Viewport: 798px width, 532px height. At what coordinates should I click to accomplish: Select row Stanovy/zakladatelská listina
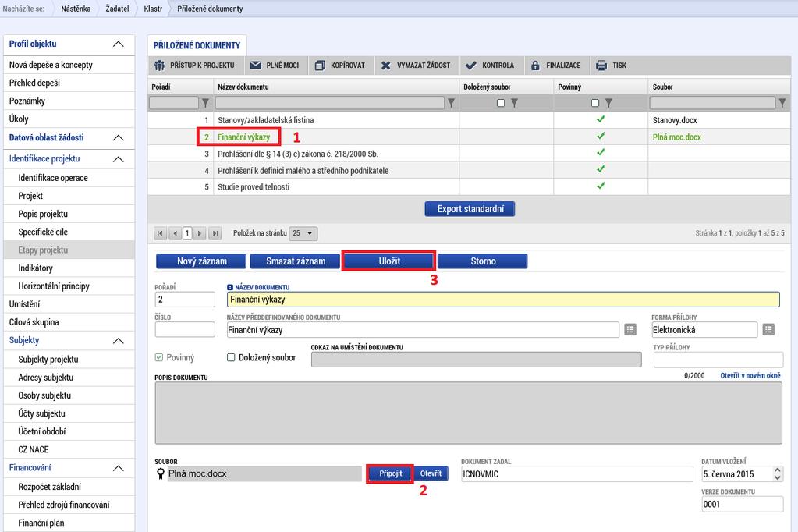469,120
